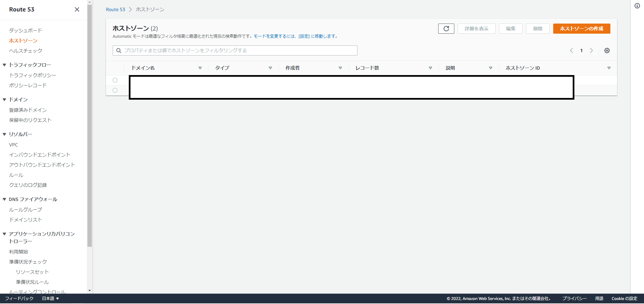Sort by タイプ column arrow
The image size is (644, 304).
tap(270, 68)
